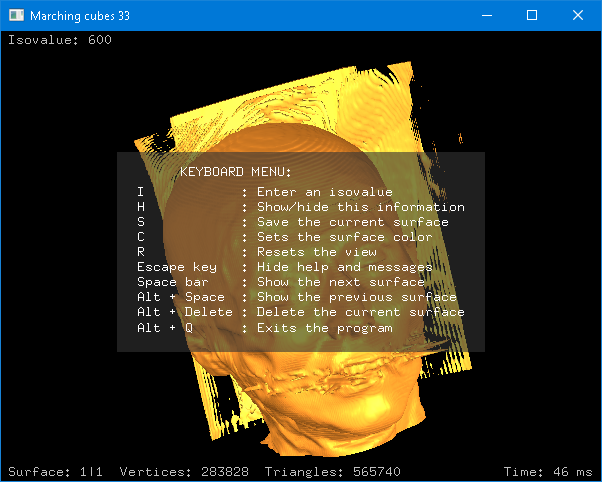Click the "Delete the current surface" entry
The height and width of the screenshot is (482, 602).
point(360,312)
